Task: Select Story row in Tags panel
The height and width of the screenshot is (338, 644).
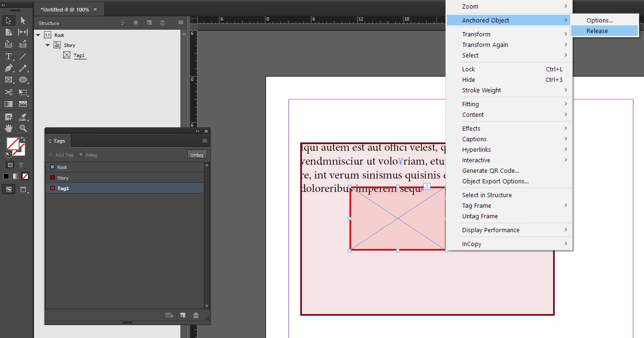Action: pyautogui.click(x=124, y=178)
